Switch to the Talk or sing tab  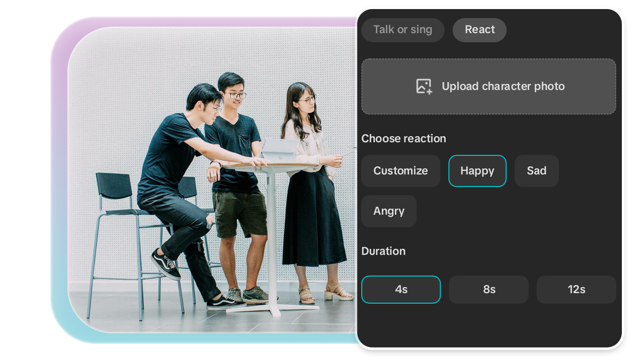pos(403,30)
